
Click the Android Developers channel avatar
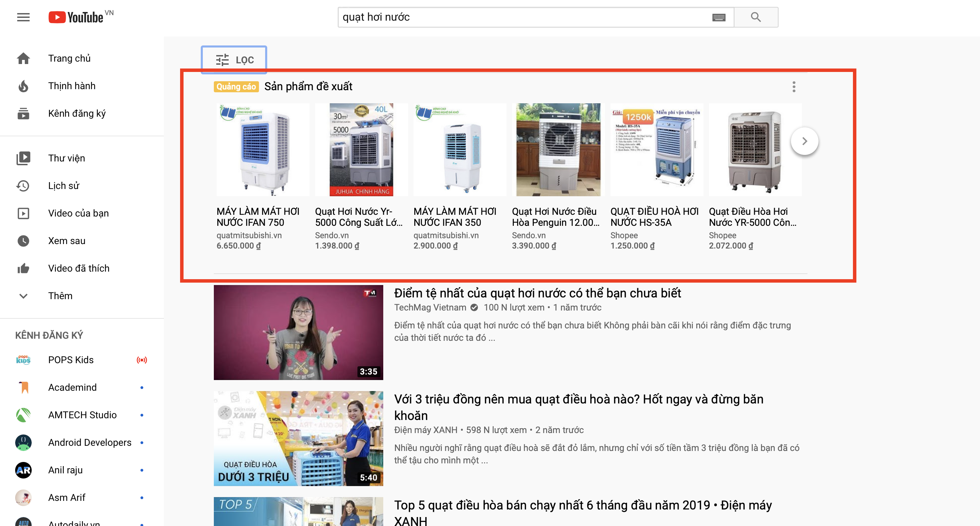[x=23, y=442]
